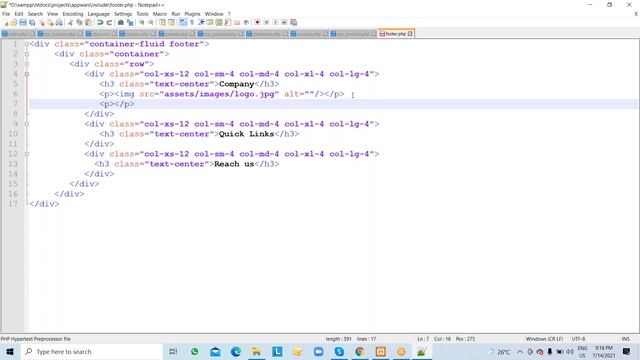Click the Redo arrow in the toolbar
Screen dimensions: 640x360
109,22
